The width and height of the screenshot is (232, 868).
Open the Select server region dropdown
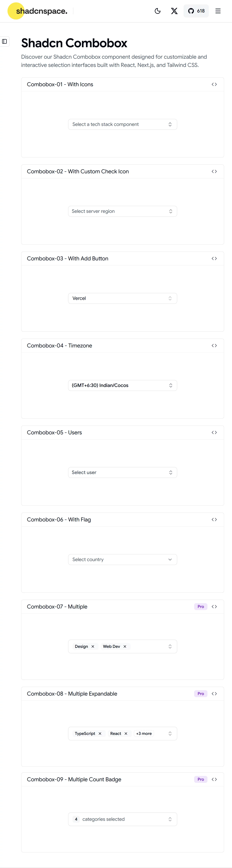pos(122,211)
